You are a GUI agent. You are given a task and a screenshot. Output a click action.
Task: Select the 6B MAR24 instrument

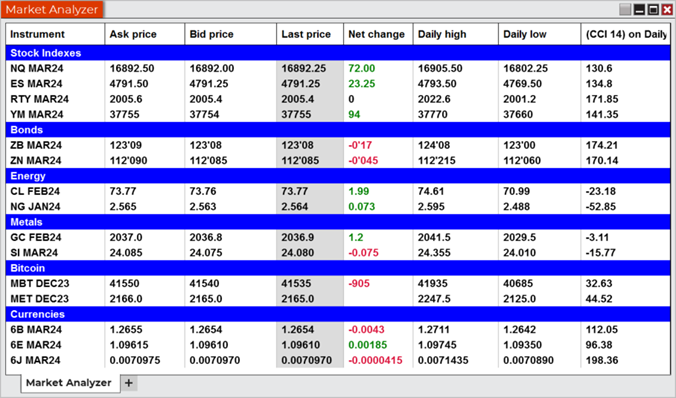coord(36,329)
